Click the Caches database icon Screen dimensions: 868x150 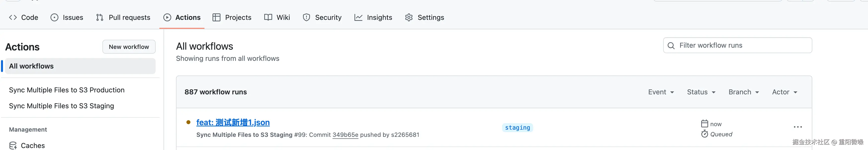point(13,145)
